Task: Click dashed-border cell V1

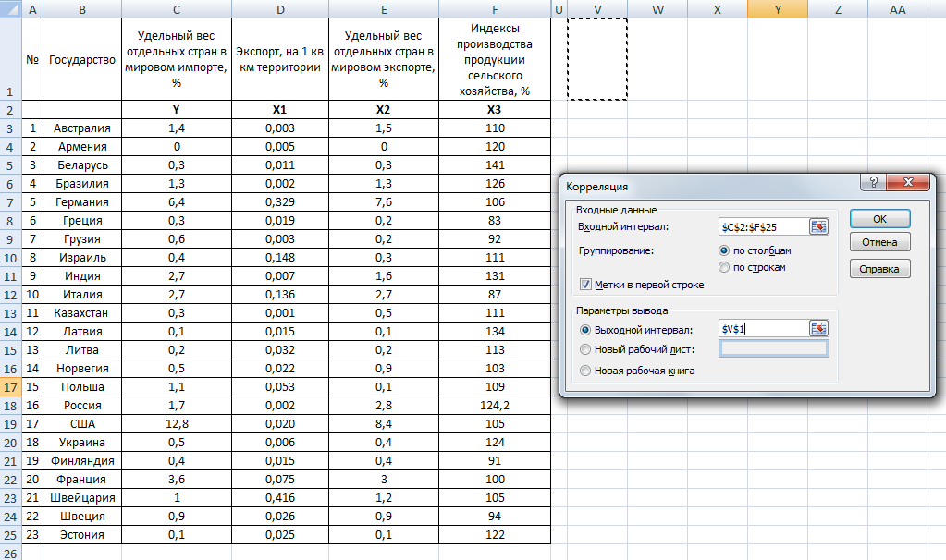Action: [597, 59]
